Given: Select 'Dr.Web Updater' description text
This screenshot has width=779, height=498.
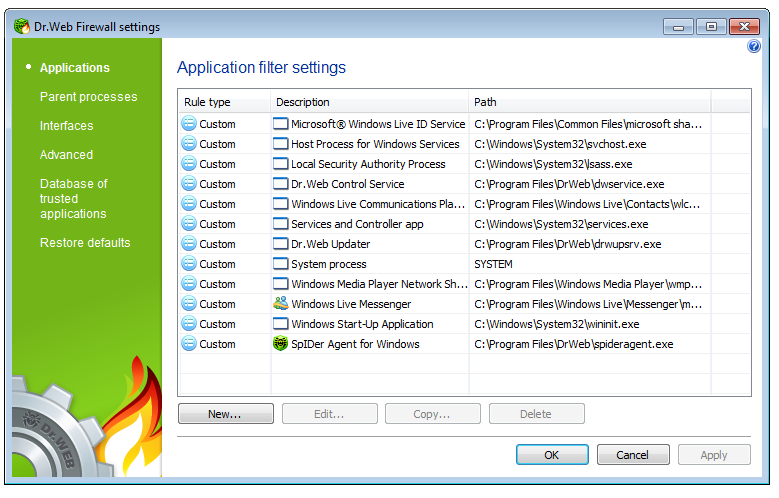Looking at the screenshot, I should point(330,244).
